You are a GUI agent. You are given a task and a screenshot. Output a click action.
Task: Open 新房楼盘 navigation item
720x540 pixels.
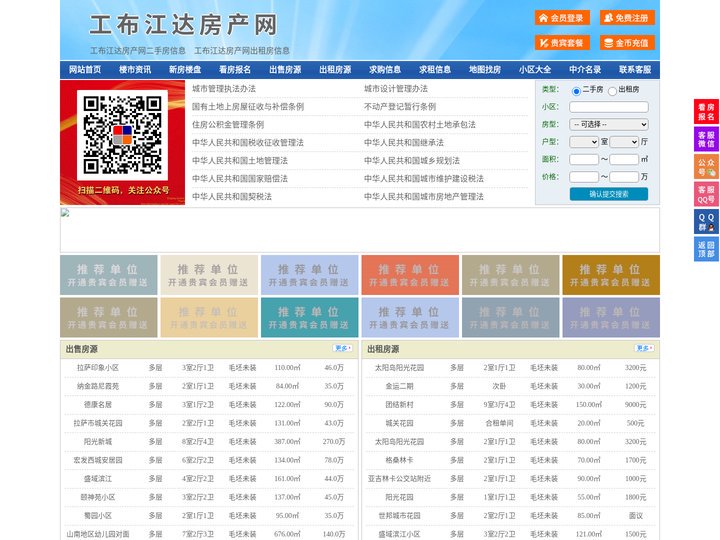[185, 69]
